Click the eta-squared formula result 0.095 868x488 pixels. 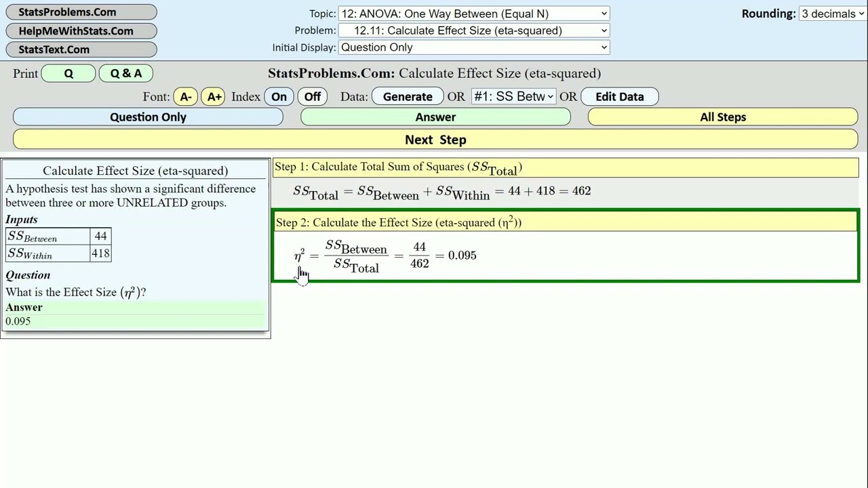point(462,256)
